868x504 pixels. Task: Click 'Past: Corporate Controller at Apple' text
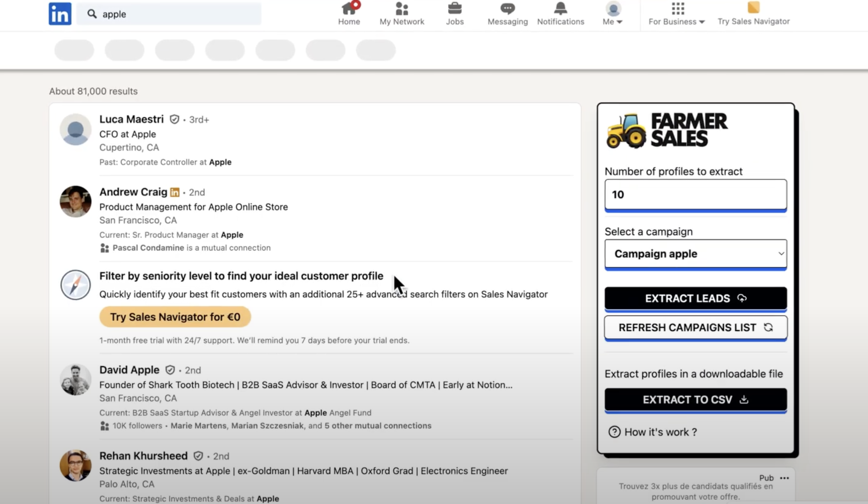point(165,162)
